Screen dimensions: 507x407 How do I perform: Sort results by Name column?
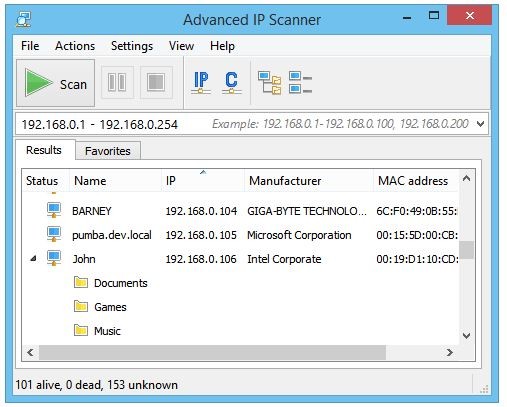[x=115, y=181]
